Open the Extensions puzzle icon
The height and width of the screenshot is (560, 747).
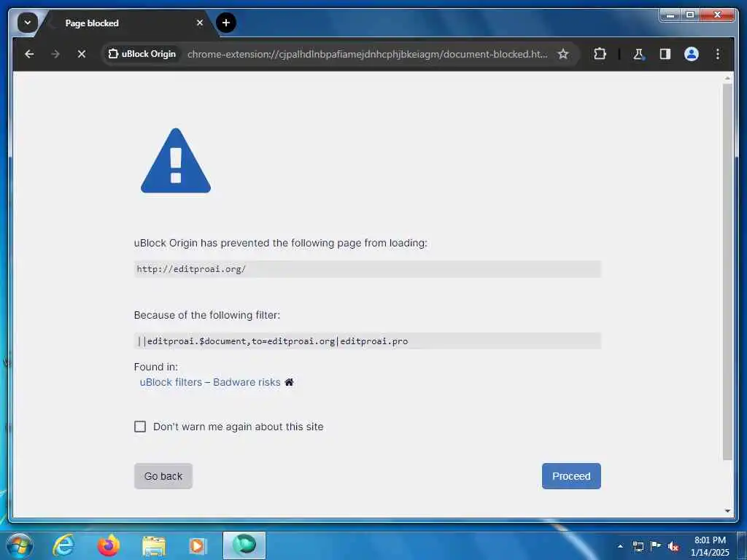600,54
